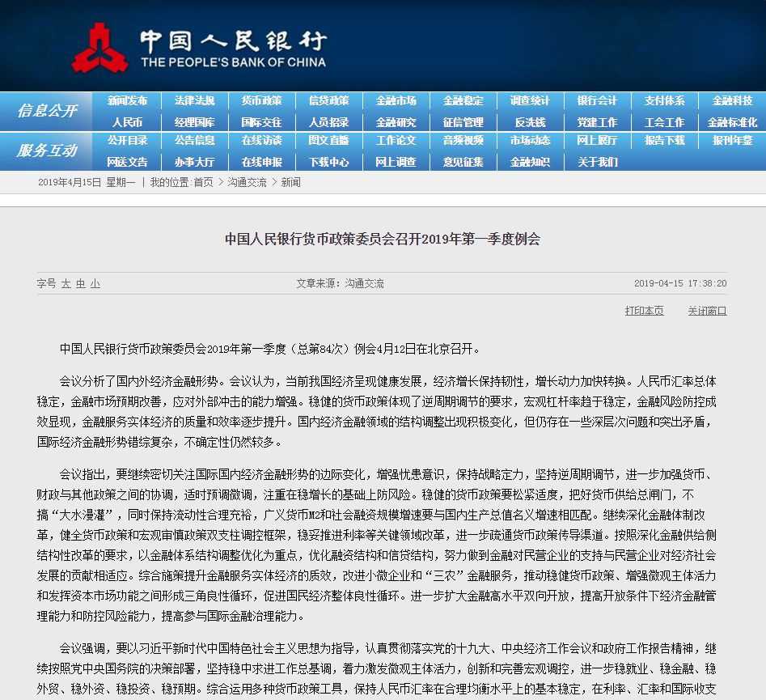Go to 支付体系 section
Screen dimensions: 766x700
[x=664, y=100]
